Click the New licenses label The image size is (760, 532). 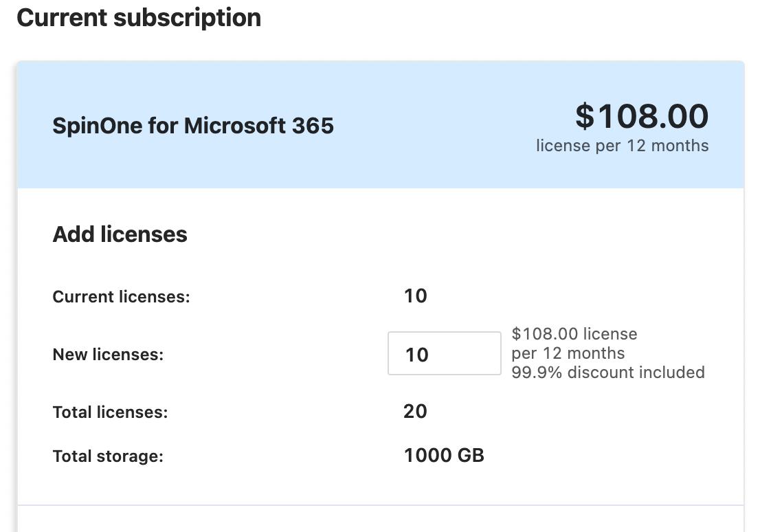coord(108,355)
